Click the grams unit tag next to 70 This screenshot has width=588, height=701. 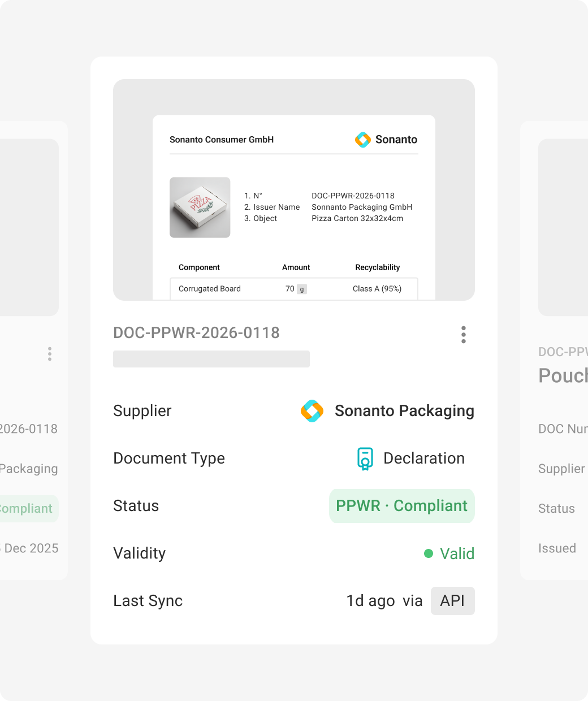pyautogui.click(x=302, y=289)
